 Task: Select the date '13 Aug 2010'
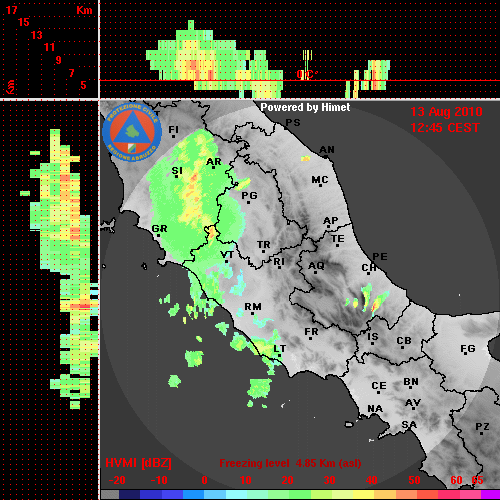click(446, 112)
